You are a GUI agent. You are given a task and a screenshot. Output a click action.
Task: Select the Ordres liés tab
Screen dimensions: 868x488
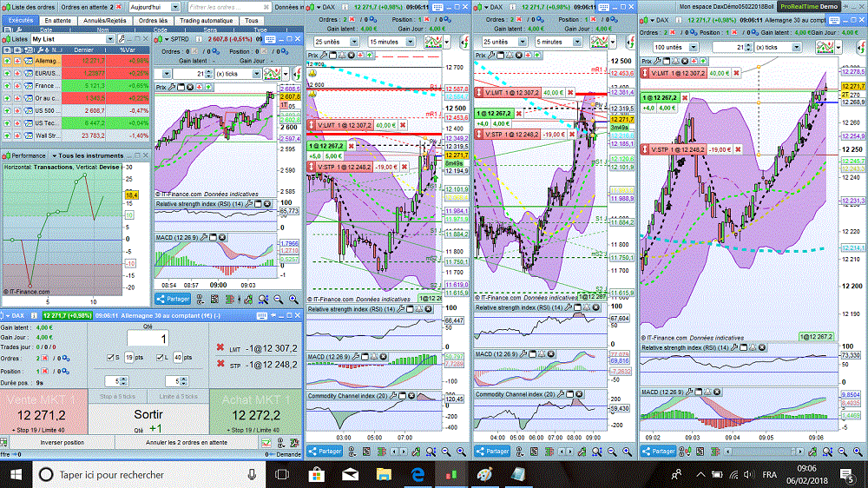pos(153,21)
